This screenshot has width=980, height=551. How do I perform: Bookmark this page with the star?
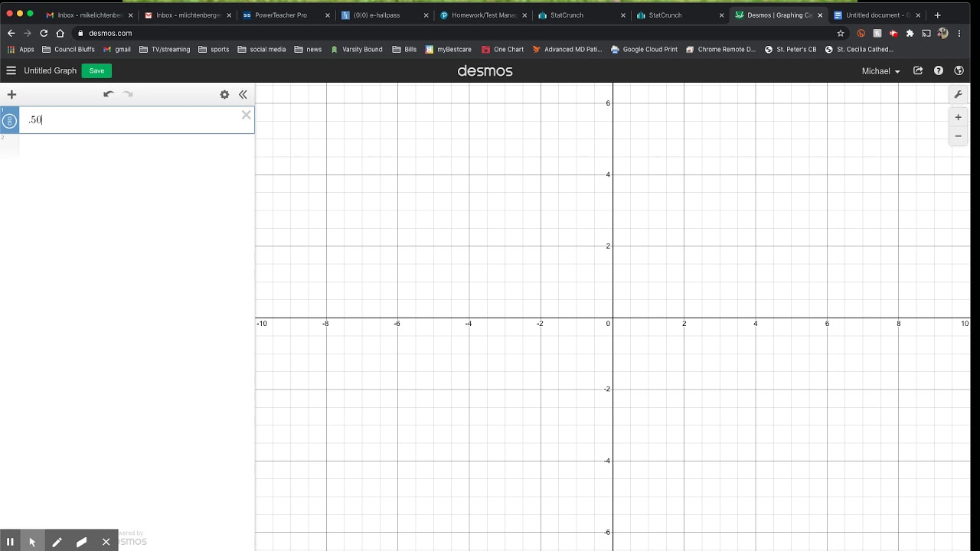[x=841, y=33]
